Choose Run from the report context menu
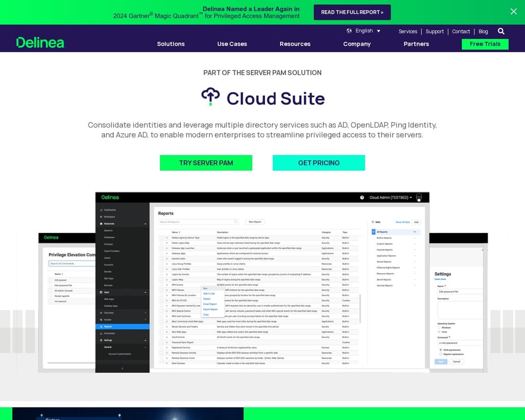 click(205, 288)
